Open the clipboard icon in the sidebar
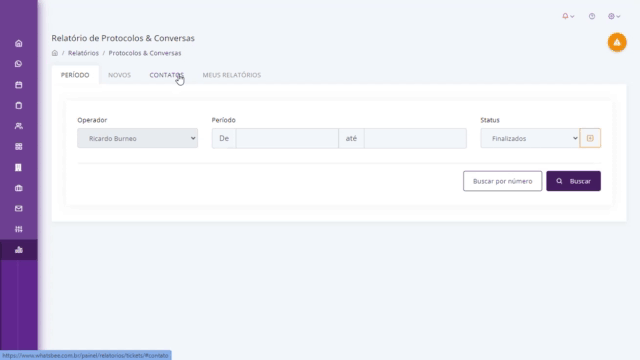640x360 pixels. pos(19,105)
